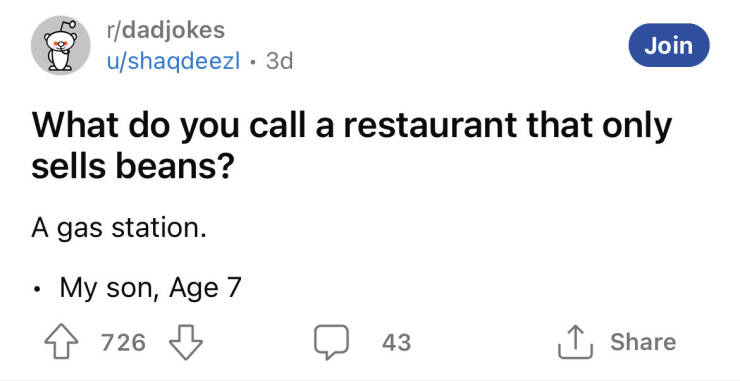Open the u/shaqdeezl user profile
Viewport: 740px width, 381px height.
(173, 61)
